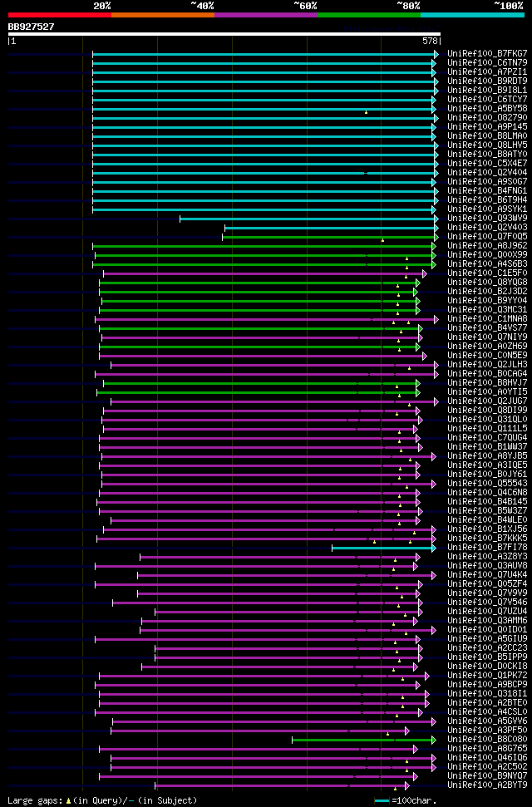
Task: Click the Large gaps legend text
Action: 102,800
